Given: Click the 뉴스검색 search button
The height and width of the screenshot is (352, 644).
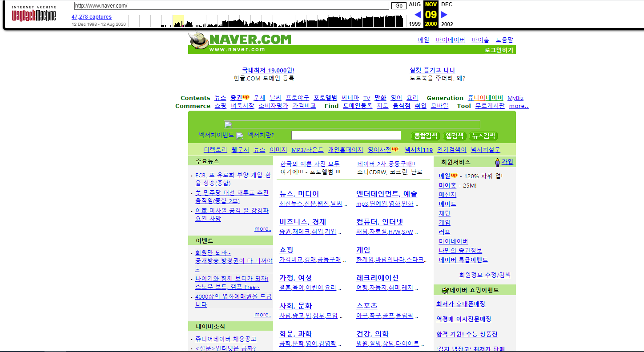Looking at the screenshot, I should pos(483,136).
